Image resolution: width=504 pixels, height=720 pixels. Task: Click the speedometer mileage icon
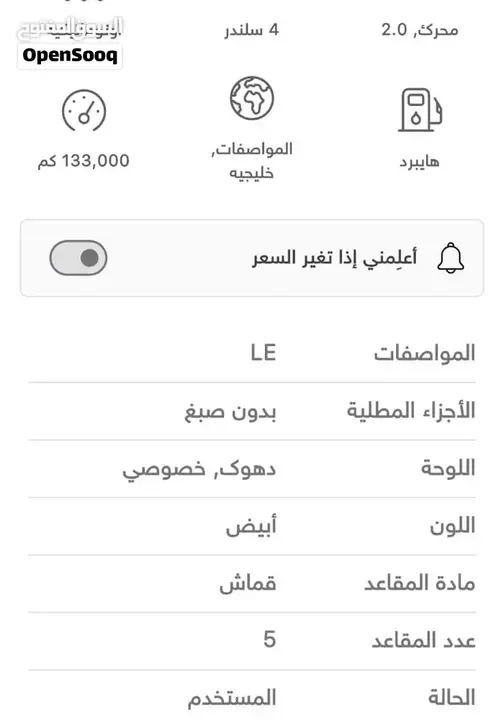(x=84, y=111)
